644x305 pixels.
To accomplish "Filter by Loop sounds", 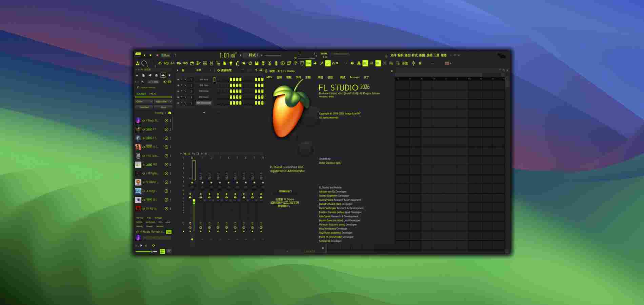I will (x=163, y=107).
